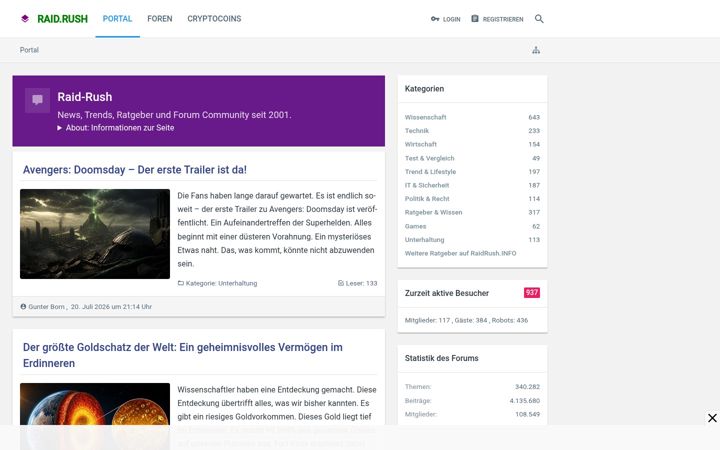Click Mitglieder: 117 in visitor stats

(427, 321)
